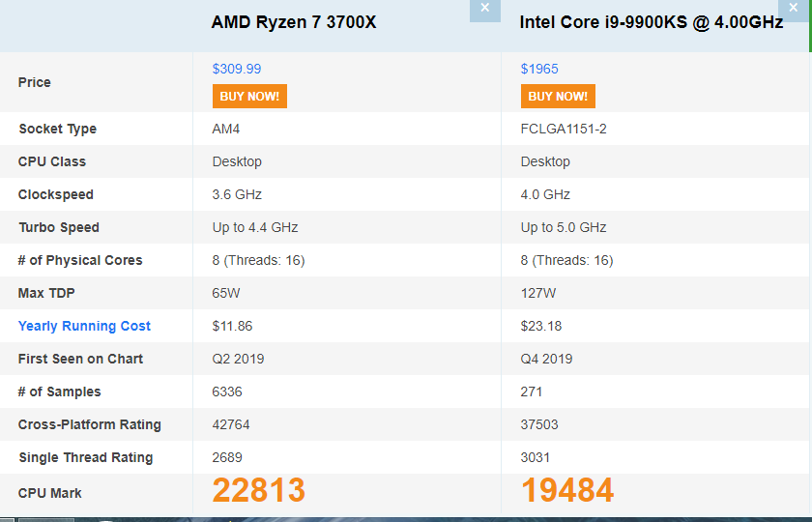Click the Q4 2019 value
The image size is (812, 522).
pyautogui.click(x=546, y=359)
